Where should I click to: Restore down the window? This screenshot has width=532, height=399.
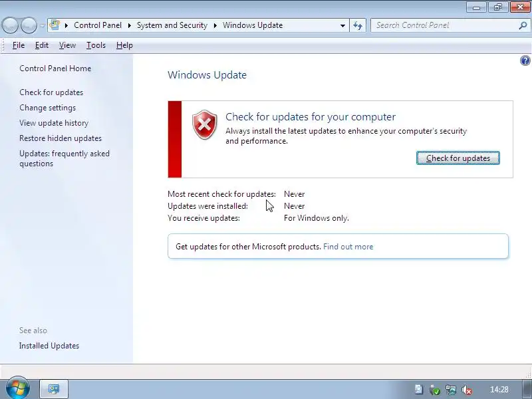point(497,7)
